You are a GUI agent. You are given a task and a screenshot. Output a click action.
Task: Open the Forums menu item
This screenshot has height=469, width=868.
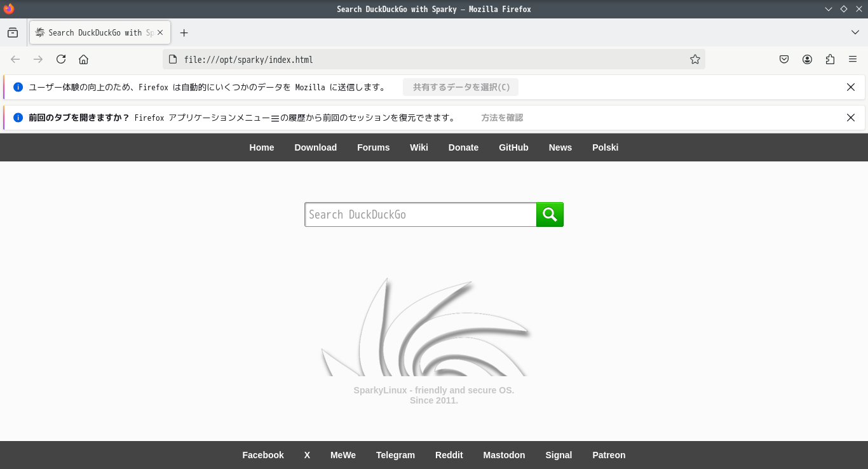click(x=374, y=147)
